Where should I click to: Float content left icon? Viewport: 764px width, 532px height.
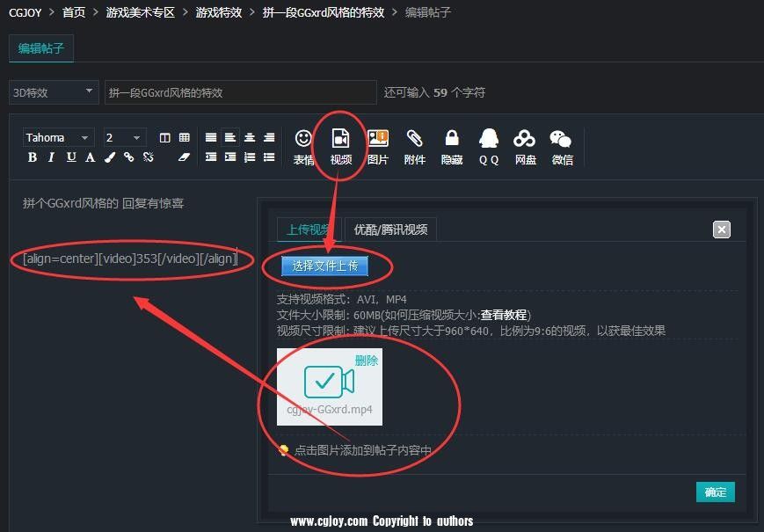click(x=211, y=157)
